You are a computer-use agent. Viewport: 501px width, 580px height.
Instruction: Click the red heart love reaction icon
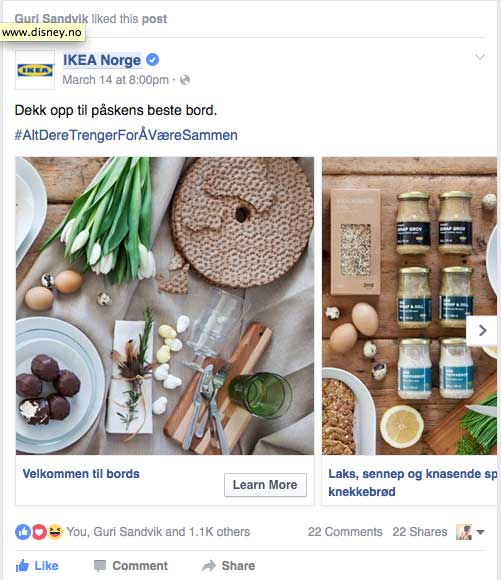[x=39, y=532]
